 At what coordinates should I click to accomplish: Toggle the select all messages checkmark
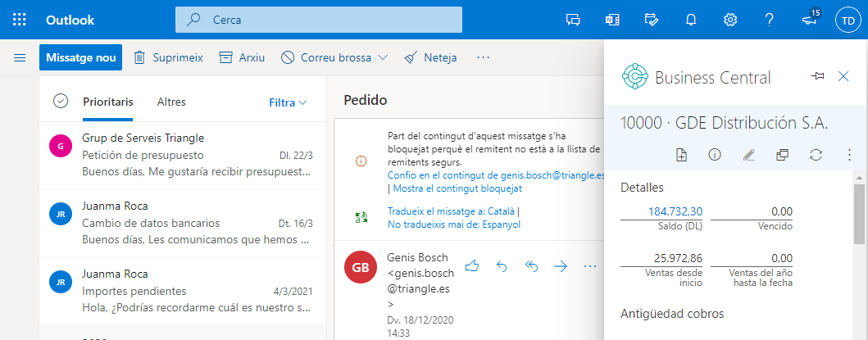pos(60,102)
